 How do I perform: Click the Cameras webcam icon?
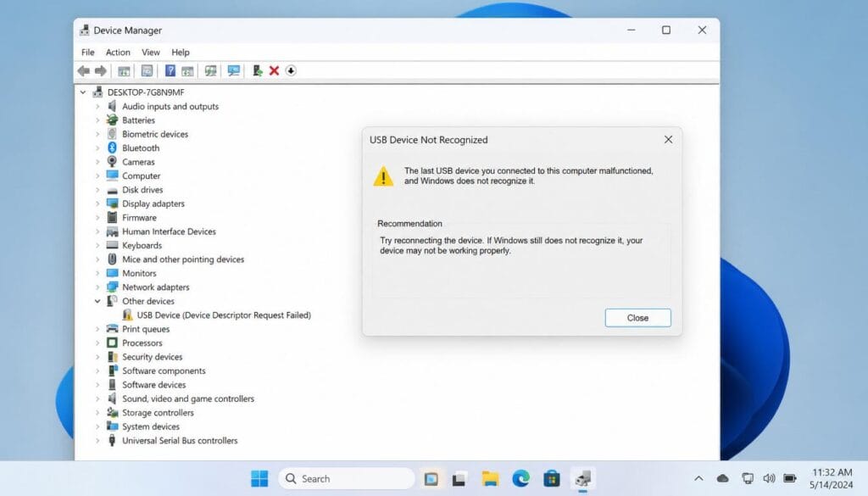(x=113, y=162)
